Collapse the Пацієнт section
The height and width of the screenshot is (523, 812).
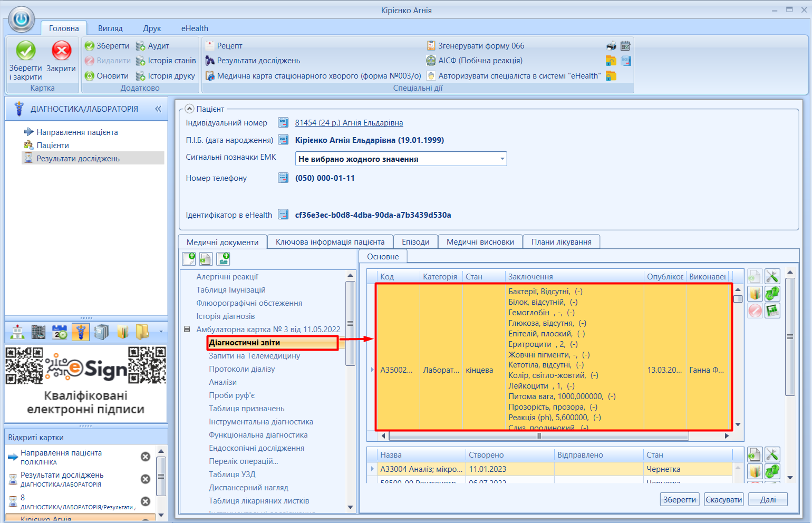pyautogui.click(x=190, y=109)
